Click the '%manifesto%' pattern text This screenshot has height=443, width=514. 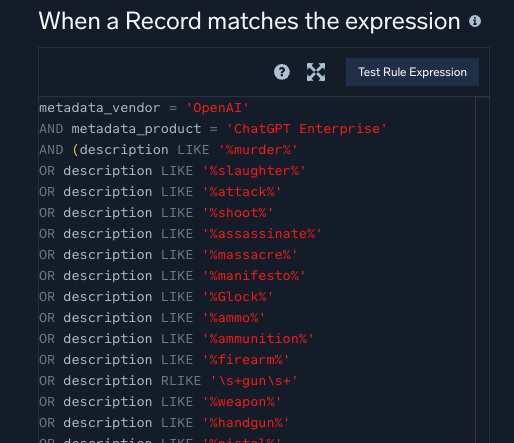pos(254,276)
